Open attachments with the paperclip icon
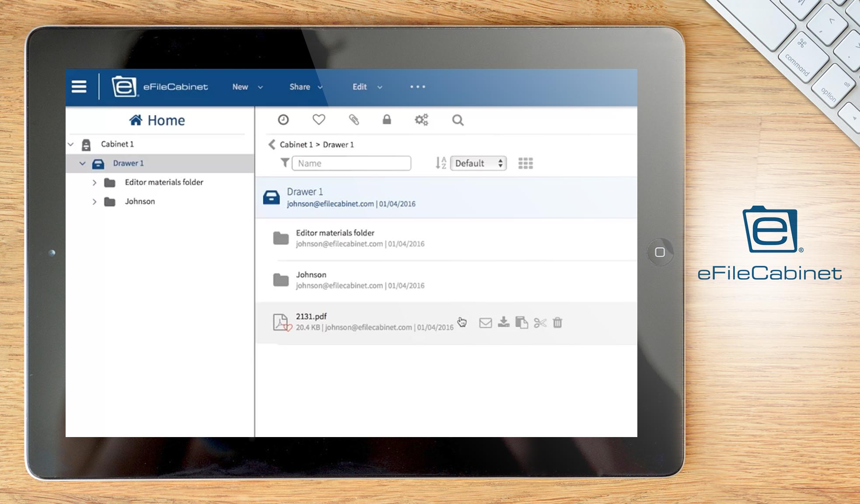The image size is (860, 504). click(354, 120)
